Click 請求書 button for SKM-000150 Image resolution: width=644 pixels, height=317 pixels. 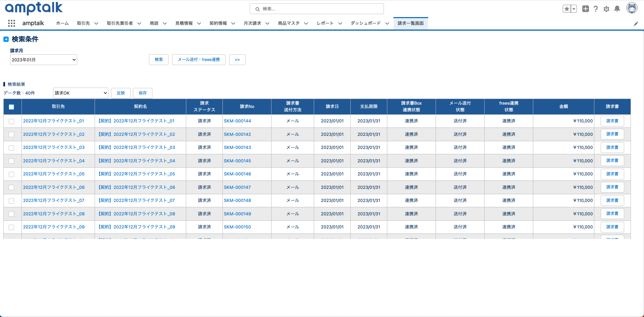(612, 227)
